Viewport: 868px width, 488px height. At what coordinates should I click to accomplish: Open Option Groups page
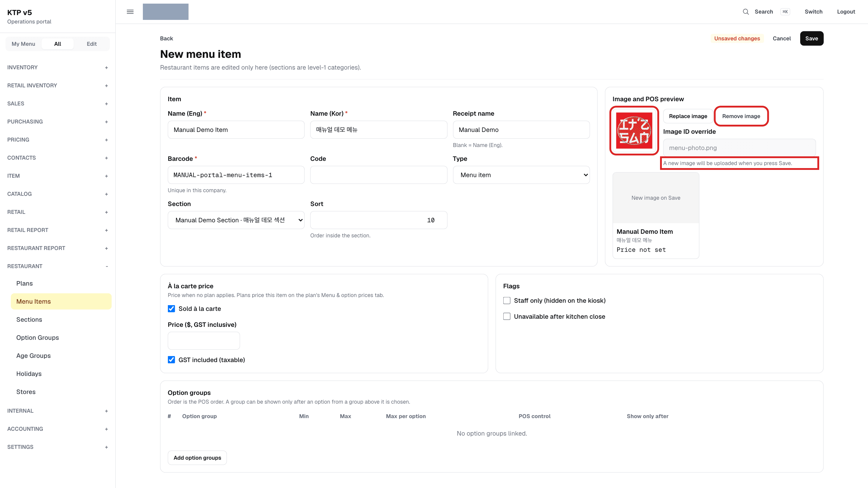click(x=61, y=337)
